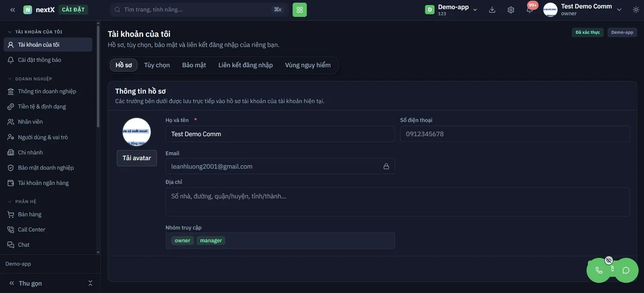
Task: Open settings via the gear icon
Action: point(511,9)
